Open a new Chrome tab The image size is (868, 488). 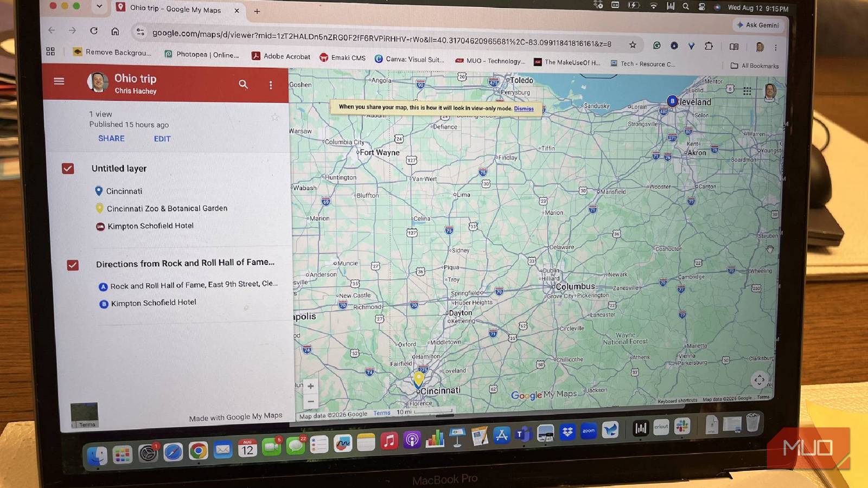click(x=257, y=11)
